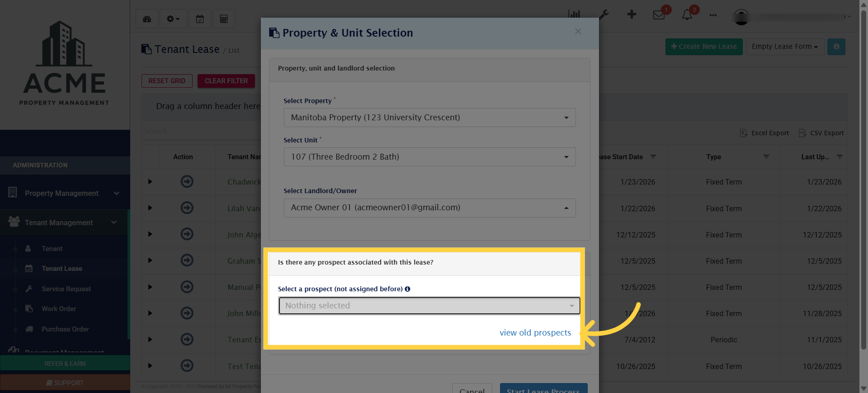Open messages via the envelope icon
The width and height of the screenshot is (868, 393).
pyautogui.click(x=659, y=15)
